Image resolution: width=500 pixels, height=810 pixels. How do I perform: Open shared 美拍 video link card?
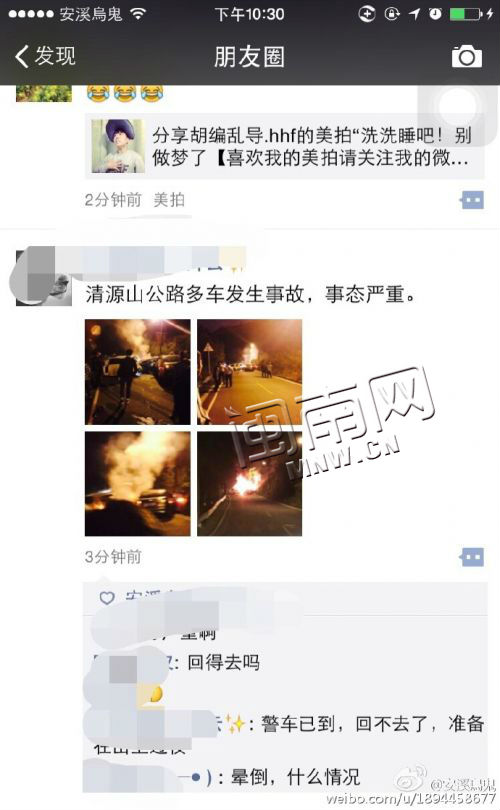pyautogui.click(x=285, y=146)
